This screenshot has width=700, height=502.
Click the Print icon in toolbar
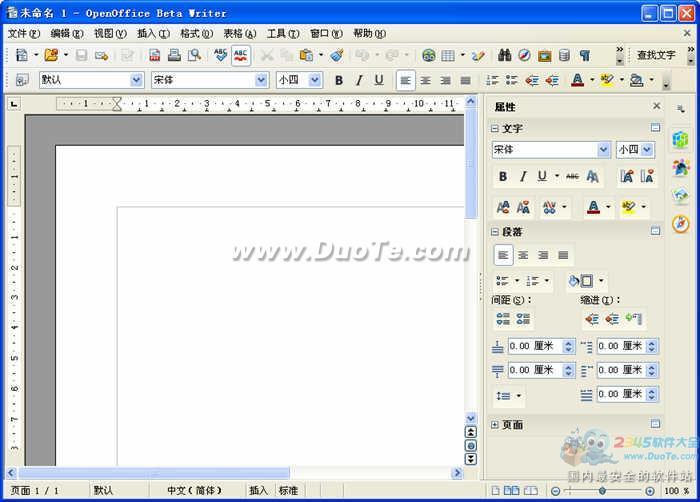pos(174,55)
